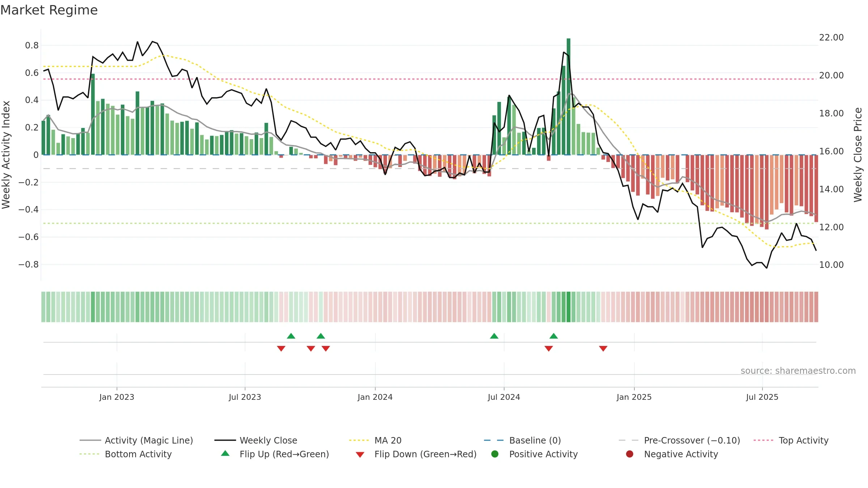Click the 10.00 price axis tick
The height and width of the screenshot is (488, 868).
point(831,265)
